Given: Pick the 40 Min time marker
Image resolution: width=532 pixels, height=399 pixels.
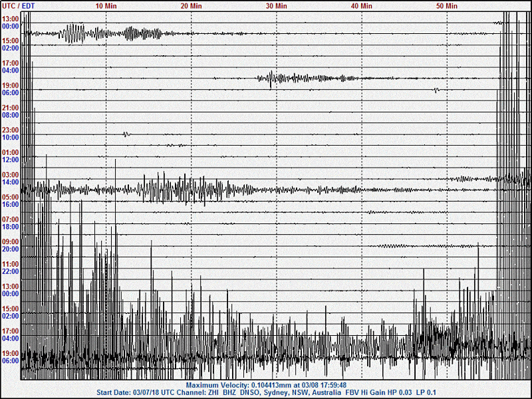Looking at the screenshot, I should 362,5.
